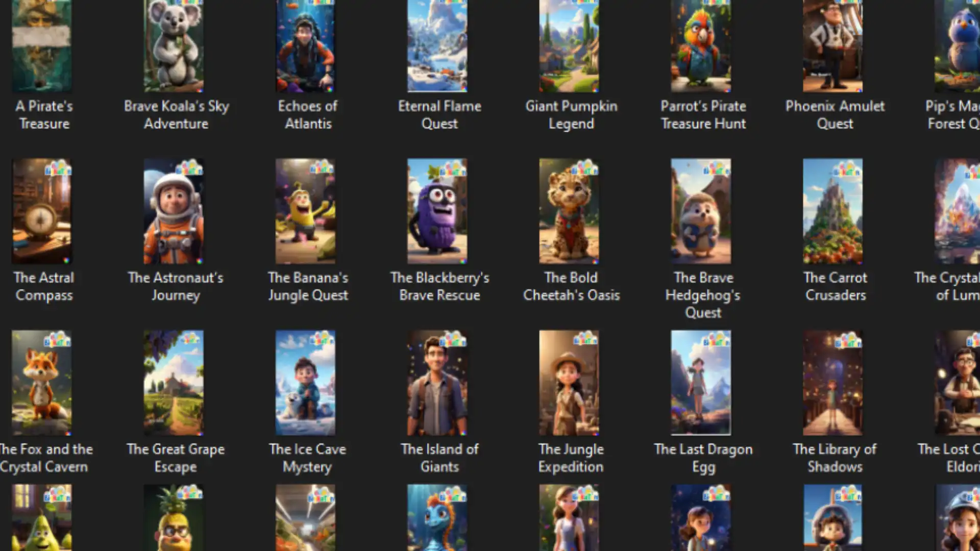Screen dimensions: 980x551
Task: Select The Ice Cave Mystery thumbnail
Action: click(x=305, y=383)
